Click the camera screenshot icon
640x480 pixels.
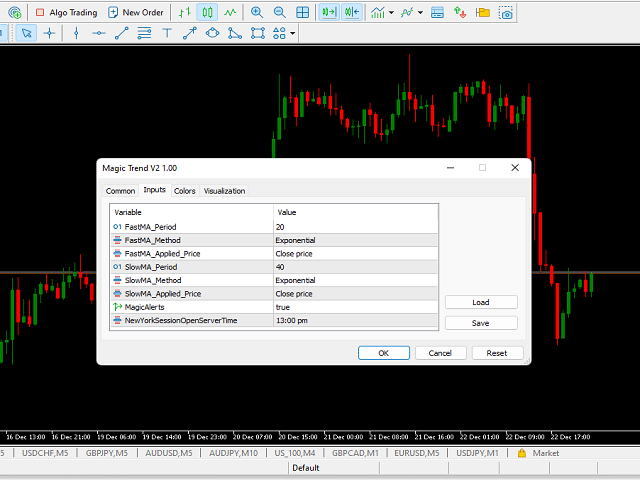coord(506,13)
